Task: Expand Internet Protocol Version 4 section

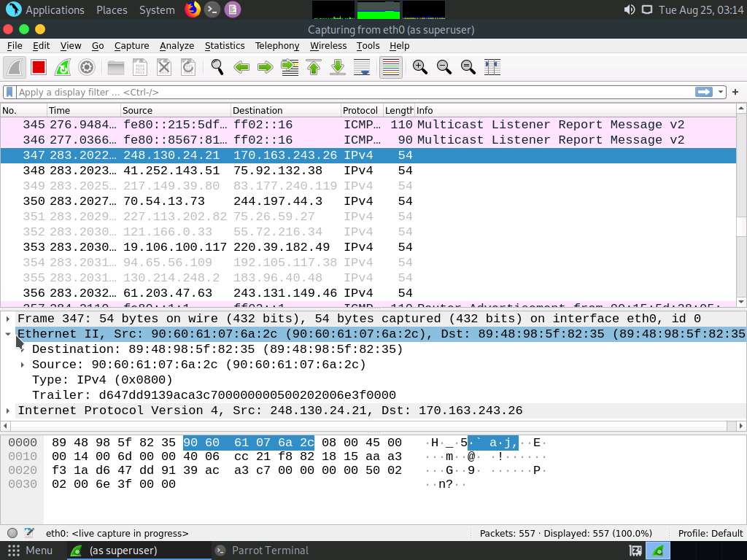Action: pos(8,411)
